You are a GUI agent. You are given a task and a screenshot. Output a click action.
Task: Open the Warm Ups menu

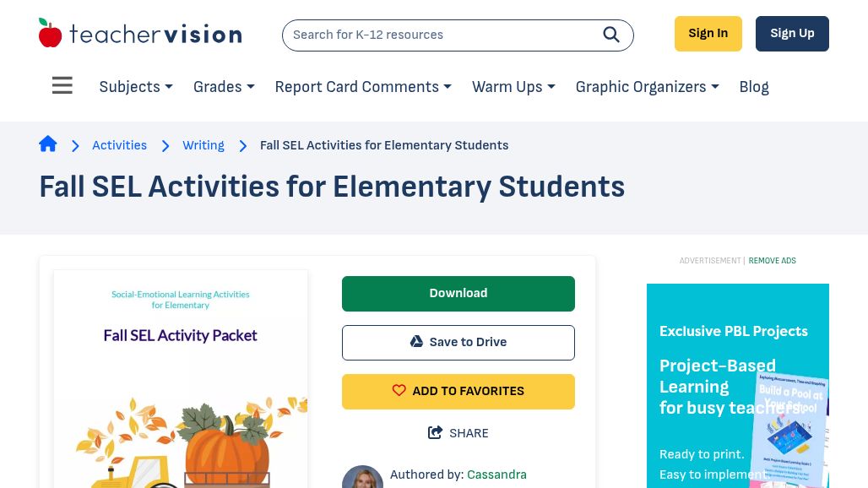[513, 87]
